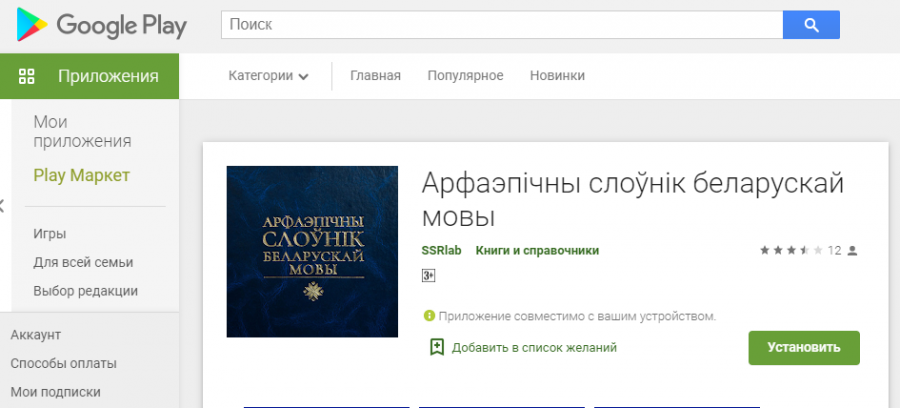Viewport: 900px width, 408px height.
Task: Click the 3+ age rating badge
Action: (x=428, y=276)
